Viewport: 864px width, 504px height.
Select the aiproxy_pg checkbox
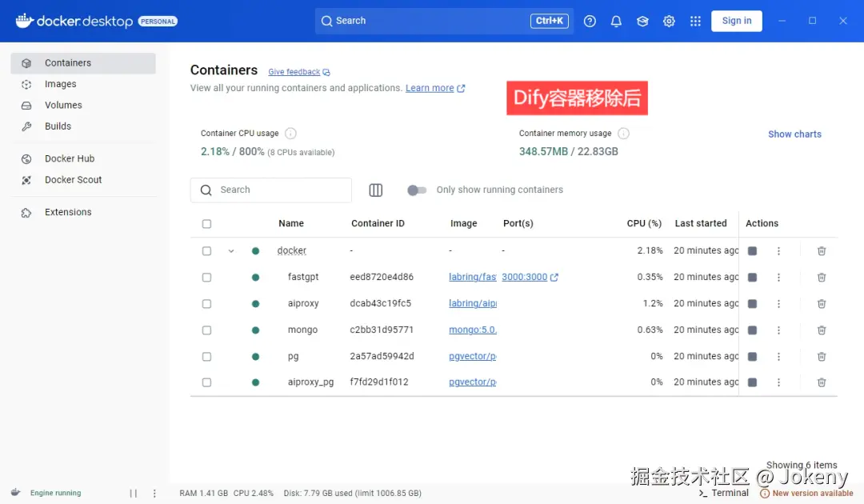click(206, 382)
